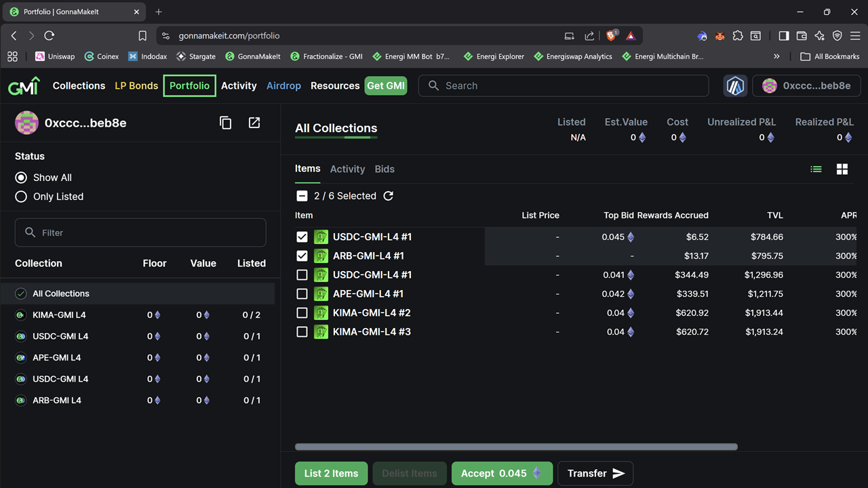The width and height of the screenshot is (868, 488).
Task: Open the LP Bonds navigation item
Action: 136,86
